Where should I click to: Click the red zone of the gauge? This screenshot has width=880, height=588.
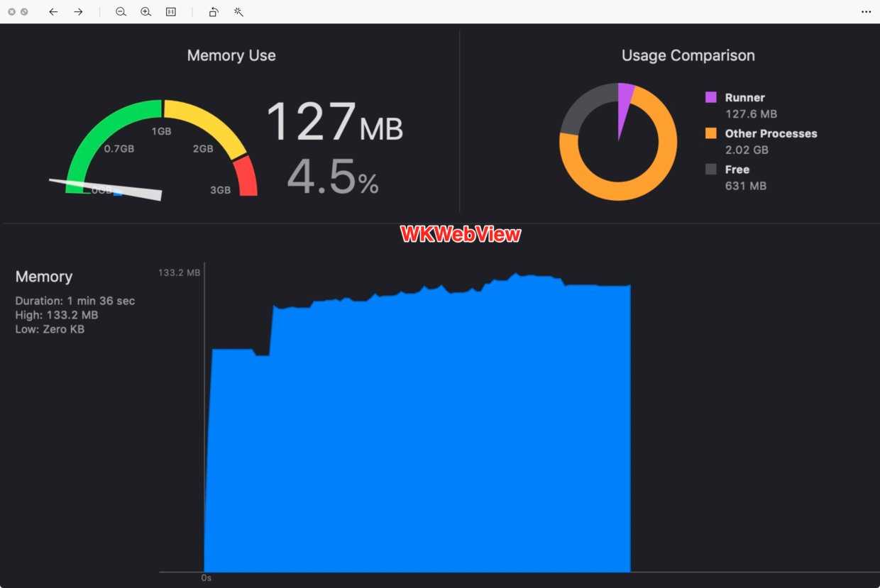coord(247,176)
